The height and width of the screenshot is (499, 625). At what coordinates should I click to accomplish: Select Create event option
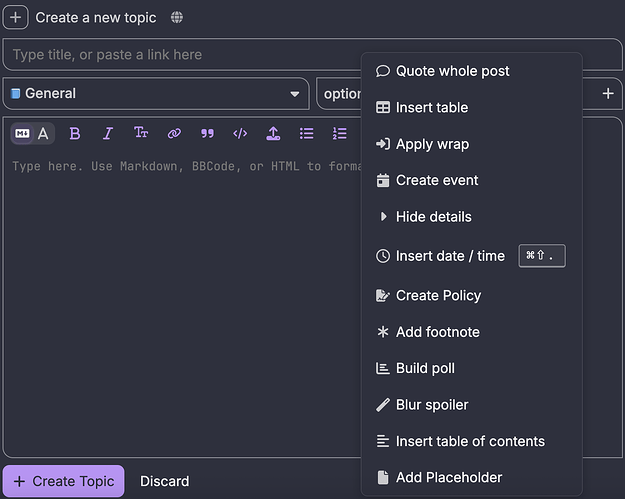(472, 181)
